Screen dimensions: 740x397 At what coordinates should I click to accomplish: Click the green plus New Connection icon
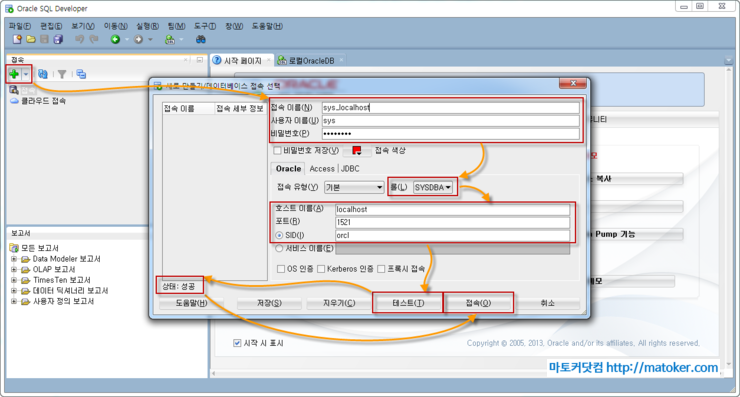click(x=14, y=74)
